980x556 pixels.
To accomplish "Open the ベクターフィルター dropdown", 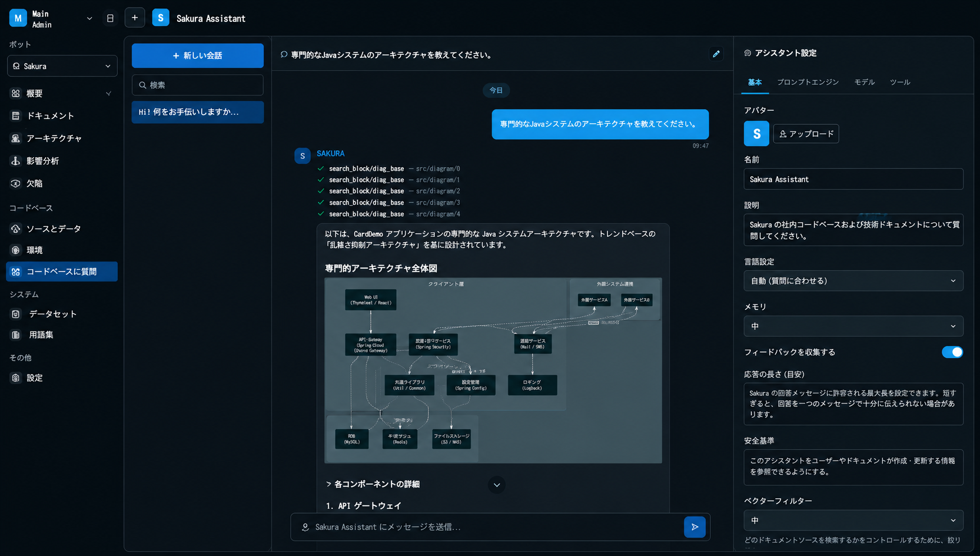I will 853,521.
